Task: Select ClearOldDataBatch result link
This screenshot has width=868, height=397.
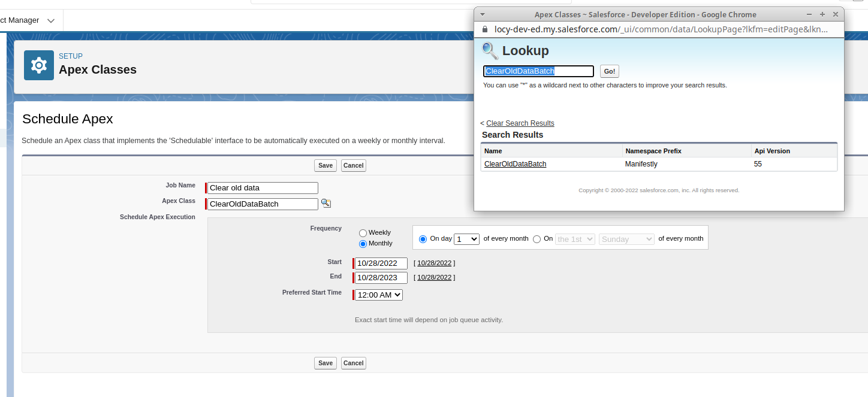Action: tap(516, 164)
